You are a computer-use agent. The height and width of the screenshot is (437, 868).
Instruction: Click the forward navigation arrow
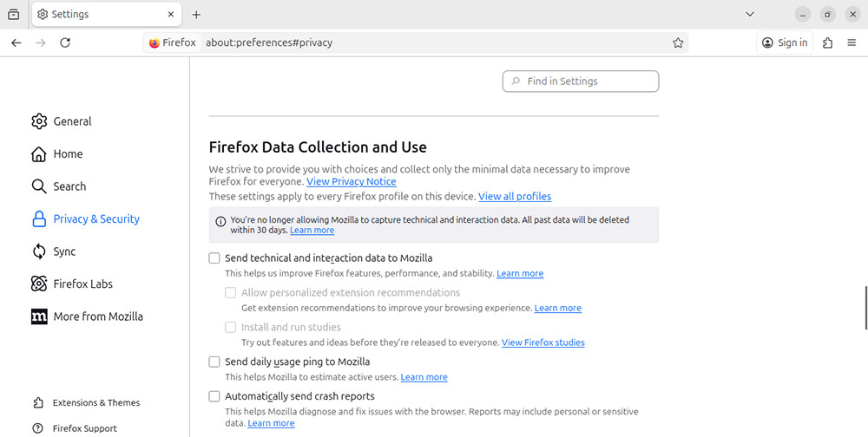(41, 42)
